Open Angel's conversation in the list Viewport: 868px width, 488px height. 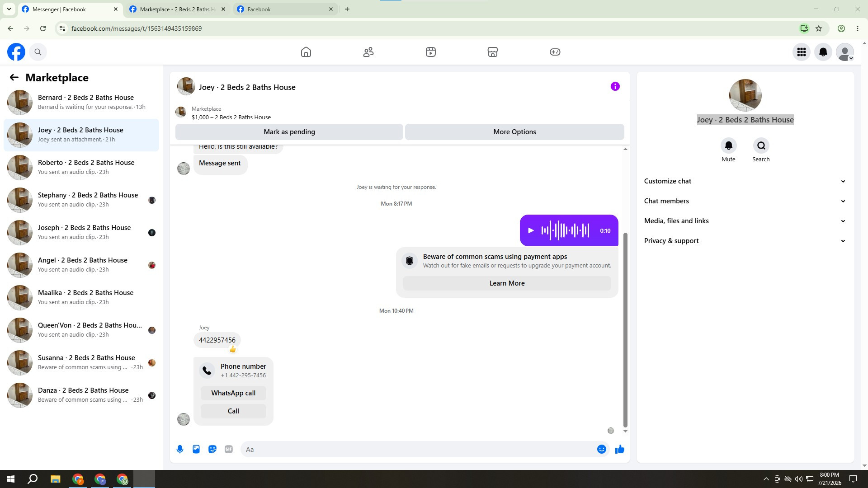[81, 265]
